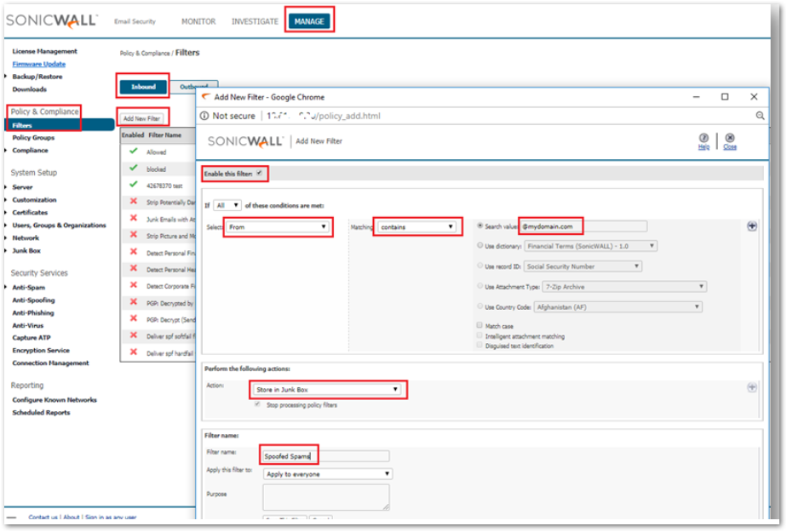Check the 'Match case' option
Screen dimensions: 787x532
(x=480, y=325)
